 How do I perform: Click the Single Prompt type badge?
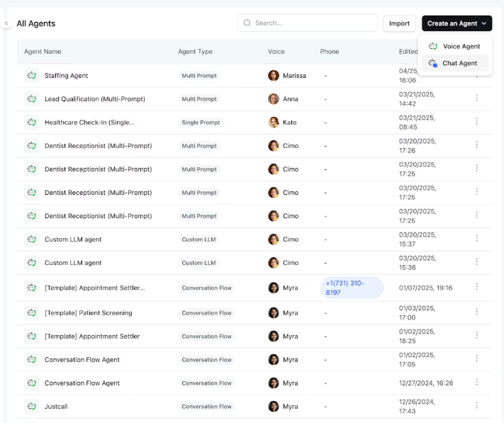click(201, 123)
